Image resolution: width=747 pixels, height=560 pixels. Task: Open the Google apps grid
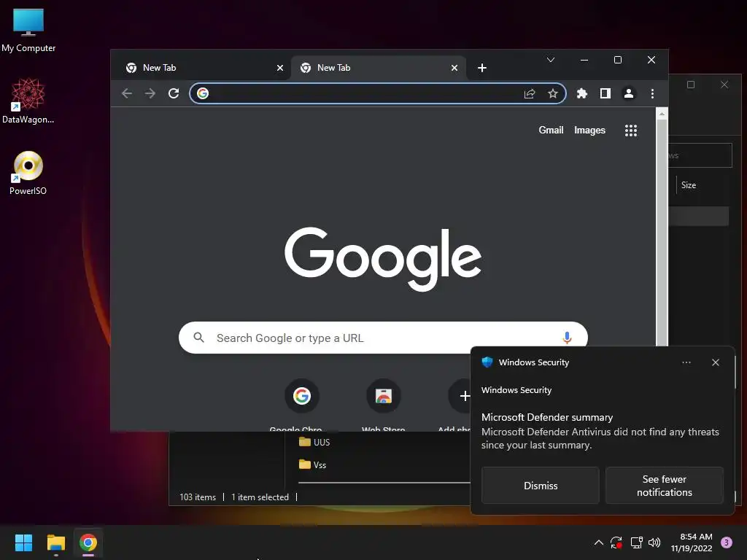pyautogui.click(x=631, y=131)
